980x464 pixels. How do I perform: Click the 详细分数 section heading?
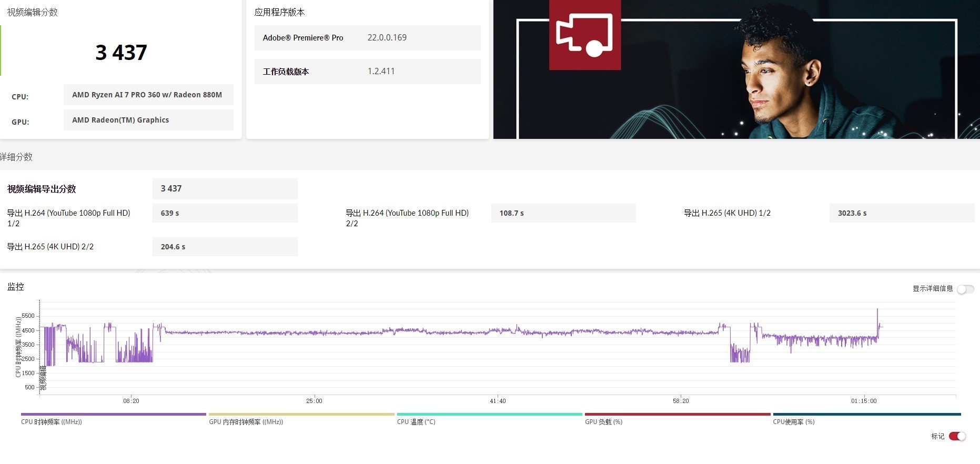tap(16, 157)
